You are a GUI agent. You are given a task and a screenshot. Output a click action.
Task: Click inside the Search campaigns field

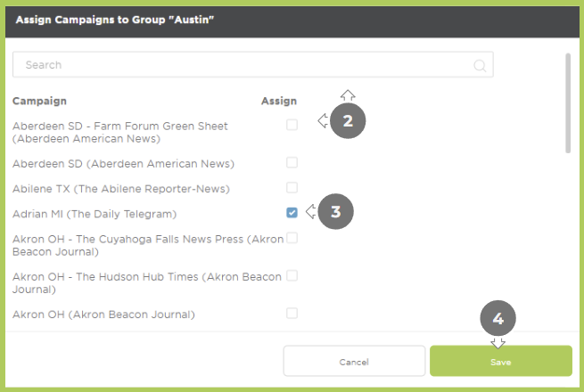point(253,65)
